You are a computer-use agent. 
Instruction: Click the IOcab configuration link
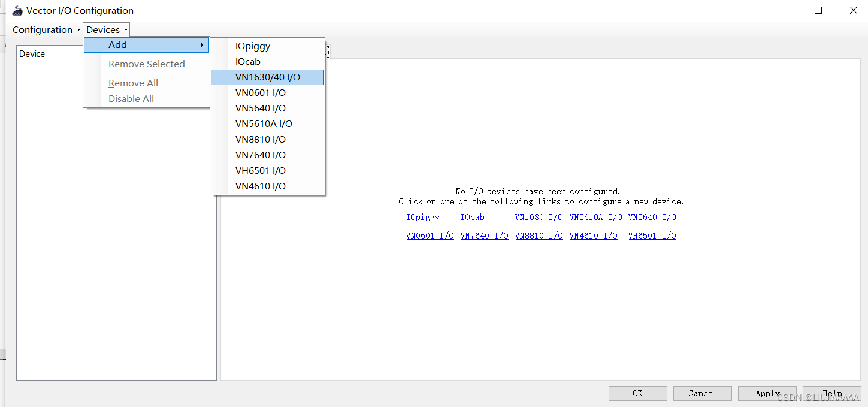(473, 218)
